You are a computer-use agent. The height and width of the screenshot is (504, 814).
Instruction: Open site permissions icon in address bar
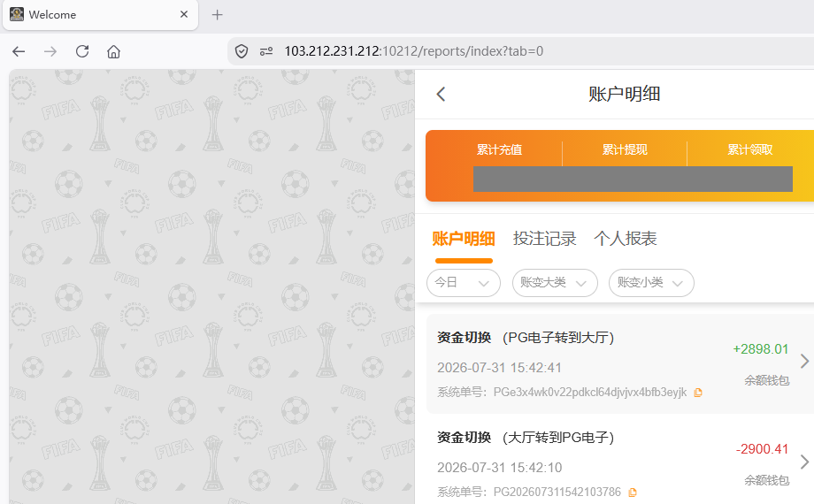click(x=266, y=51)
